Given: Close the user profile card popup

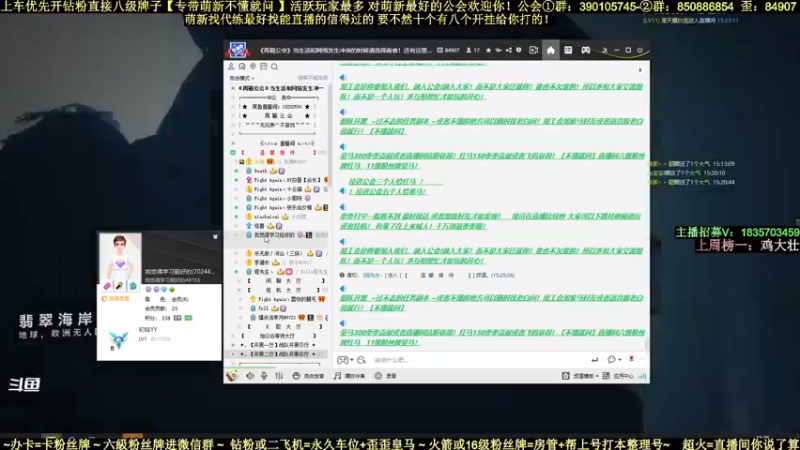Looking at the screenshot, I should click(x=215, y=237).
